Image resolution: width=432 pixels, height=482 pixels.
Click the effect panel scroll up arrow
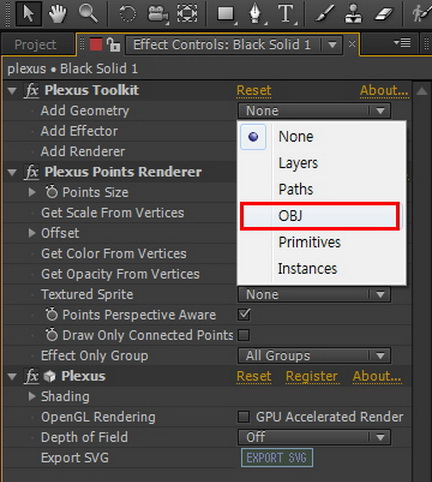point(422,91)
